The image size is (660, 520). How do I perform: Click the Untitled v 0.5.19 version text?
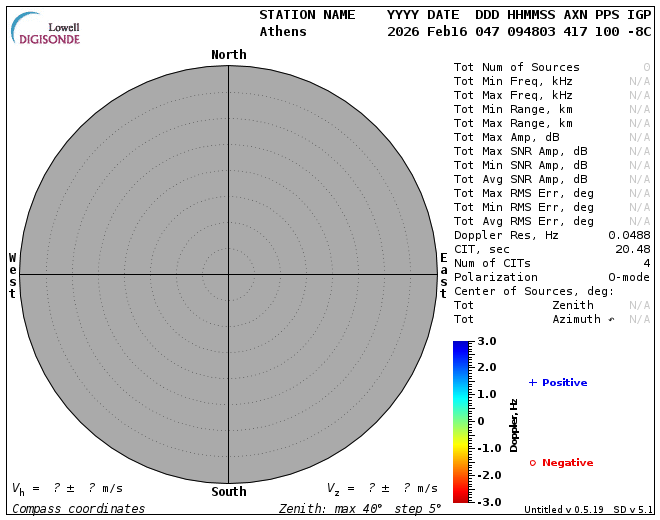[x=564, y=510]
